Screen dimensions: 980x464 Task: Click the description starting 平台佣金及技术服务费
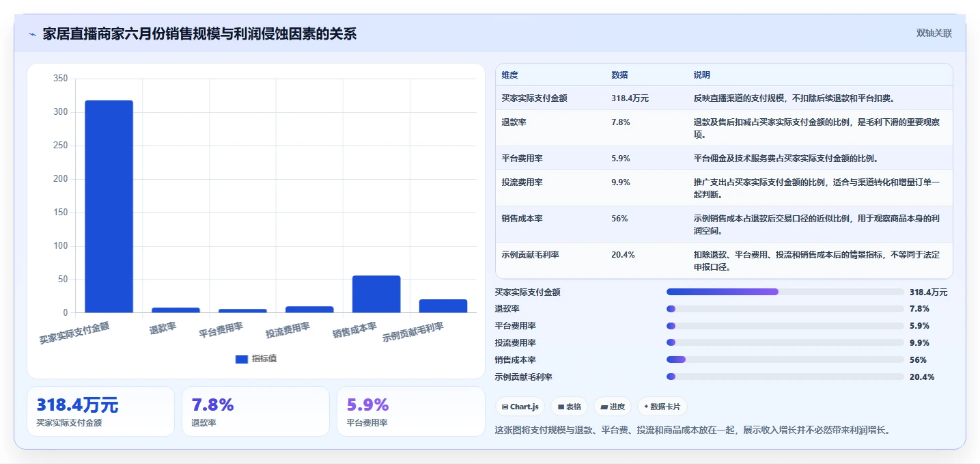tap(785, 159)
